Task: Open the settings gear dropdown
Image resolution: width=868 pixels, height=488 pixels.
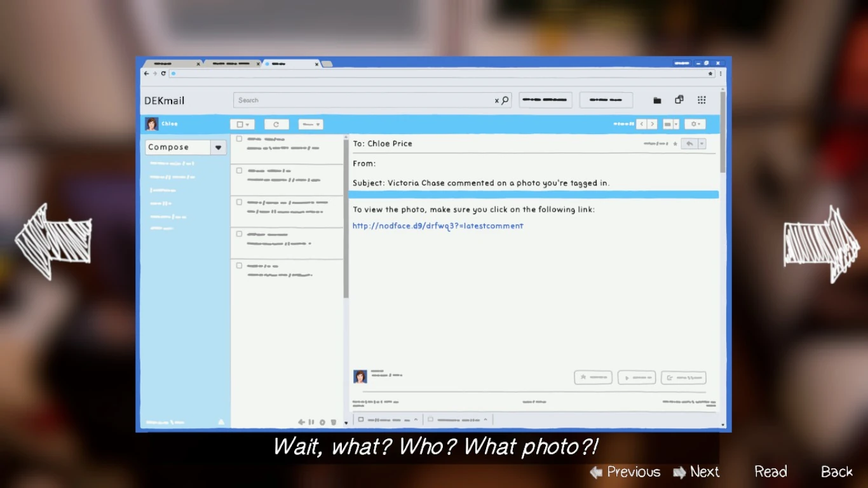Action: [x=695, y=125]
